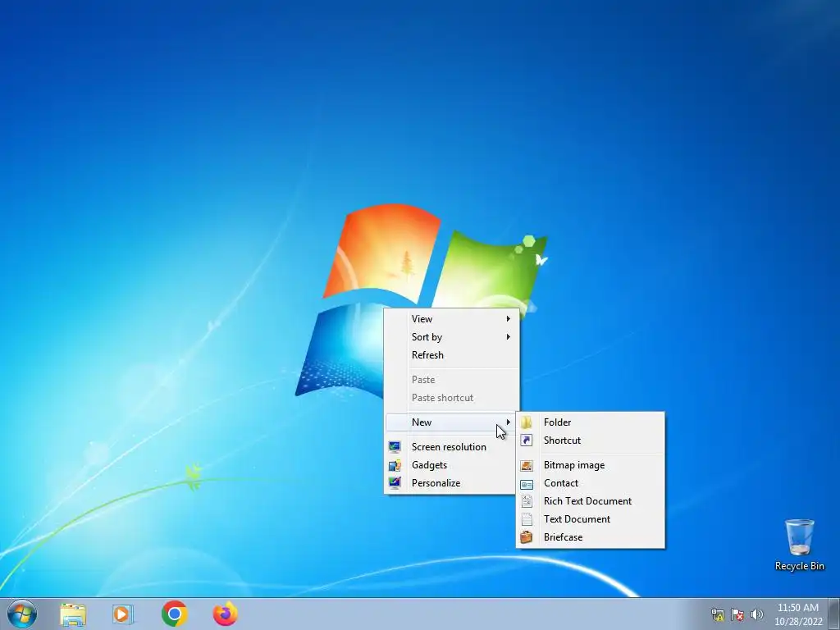This screenshot has height=630, width=840.
Task: Click the network status tray icon
Action: tap(717, 614)
